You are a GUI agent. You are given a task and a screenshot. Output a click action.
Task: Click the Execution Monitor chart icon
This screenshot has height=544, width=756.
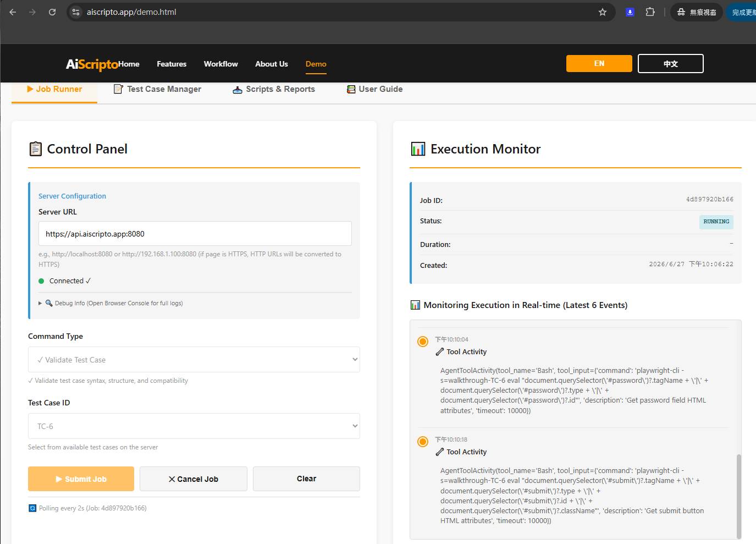418,149
